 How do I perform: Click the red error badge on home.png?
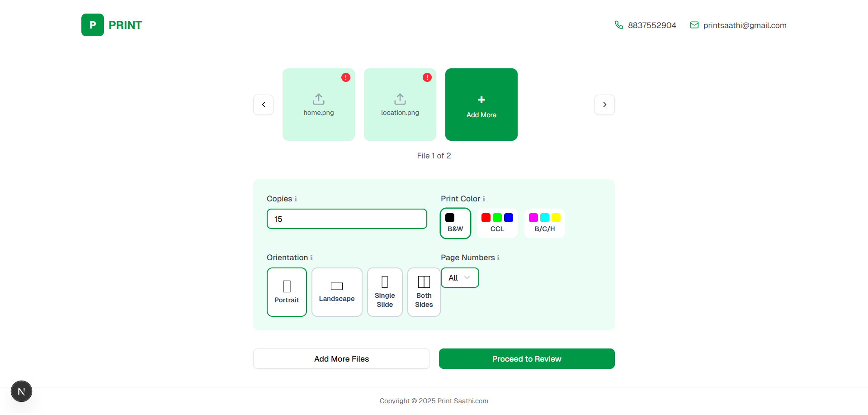346,77
